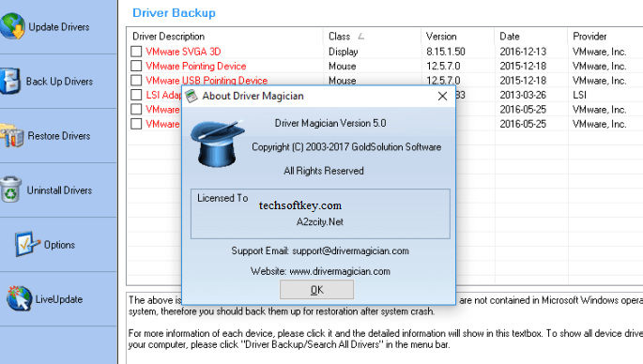Click the Back Up Drivers label
This screenshot has width=643, height=364.
coord(59,82)
